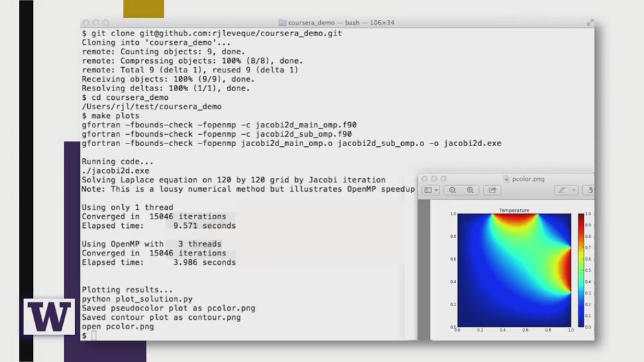The width and height of the screenshot is (644, 362).
Task: Click the vertical colorbar legend beside plot
Action: pyautogui.click(x=581, y=270)
